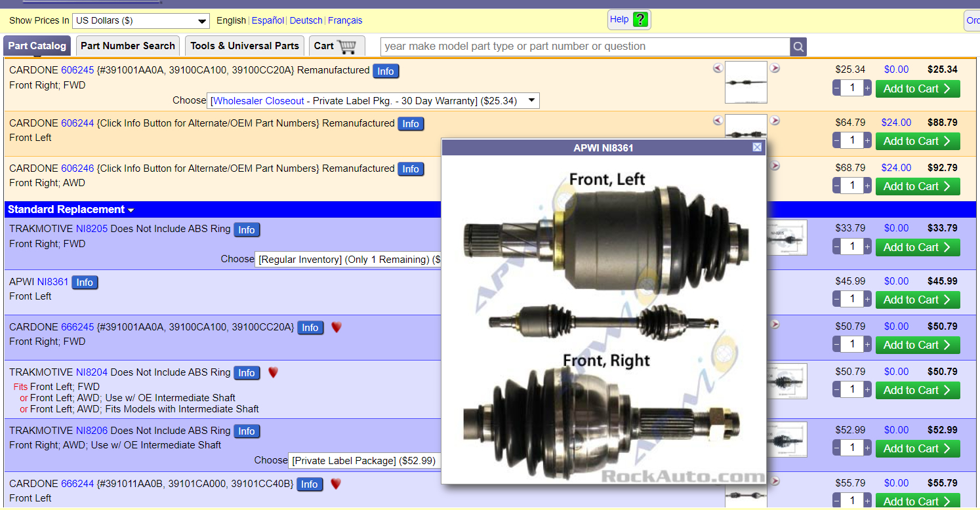
Task: Open the TRAKMOTIVE NI8204 part thumbnail
Action: point(786,381)
